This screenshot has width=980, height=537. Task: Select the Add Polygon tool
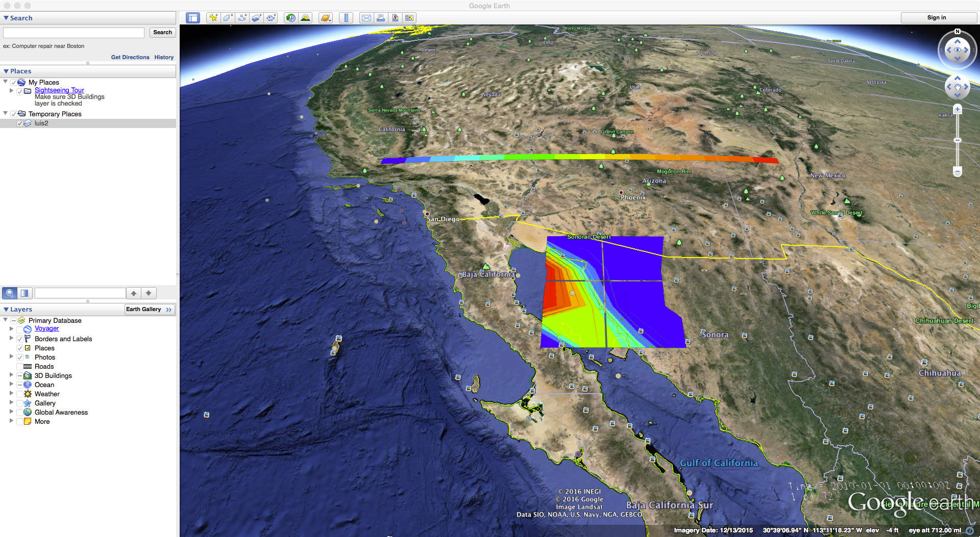228,18
